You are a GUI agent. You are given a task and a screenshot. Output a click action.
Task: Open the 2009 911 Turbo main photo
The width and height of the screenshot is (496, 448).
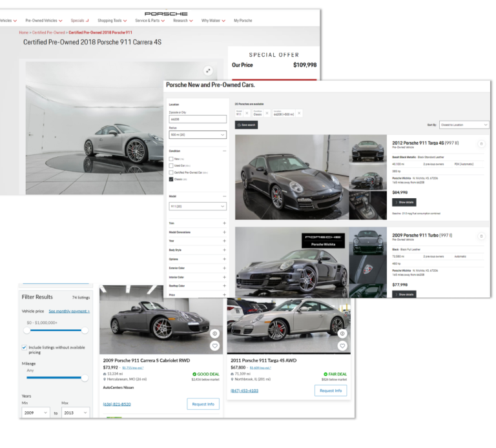point(292,262)
